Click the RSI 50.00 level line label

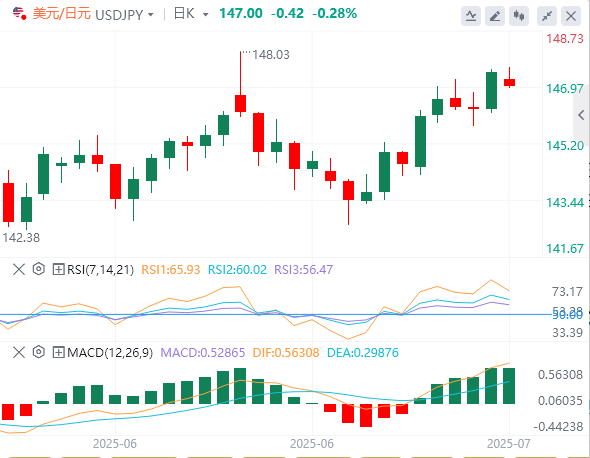567,315
